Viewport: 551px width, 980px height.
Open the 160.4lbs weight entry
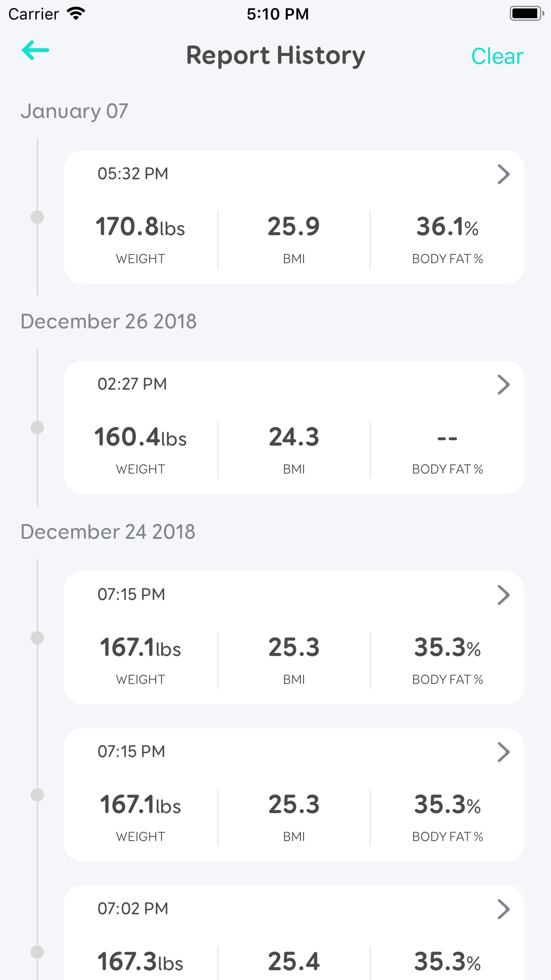(x=140, y=437)
